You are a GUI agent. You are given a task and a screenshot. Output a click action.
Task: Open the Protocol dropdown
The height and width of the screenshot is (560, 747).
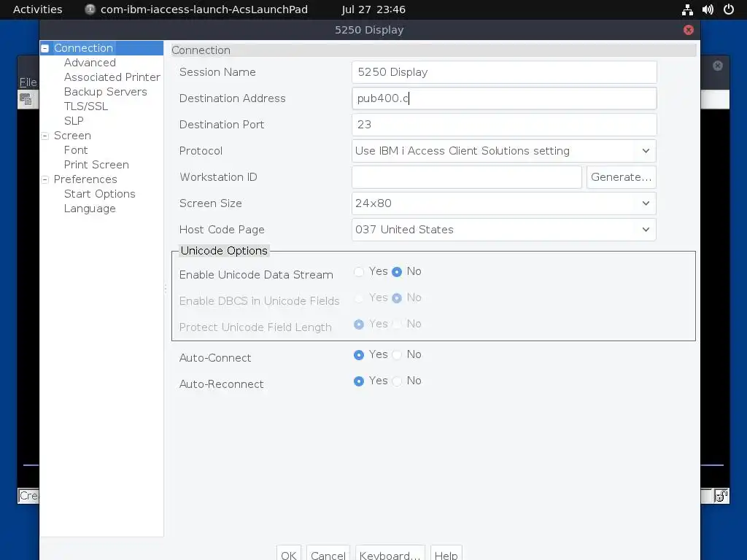tap(504, 151)
